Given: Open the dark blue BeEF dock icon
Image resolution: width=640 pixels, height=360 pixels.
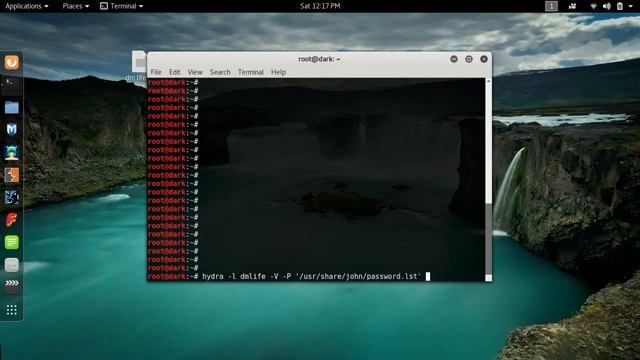Looking at the screenshot, I should coord(11,198).
